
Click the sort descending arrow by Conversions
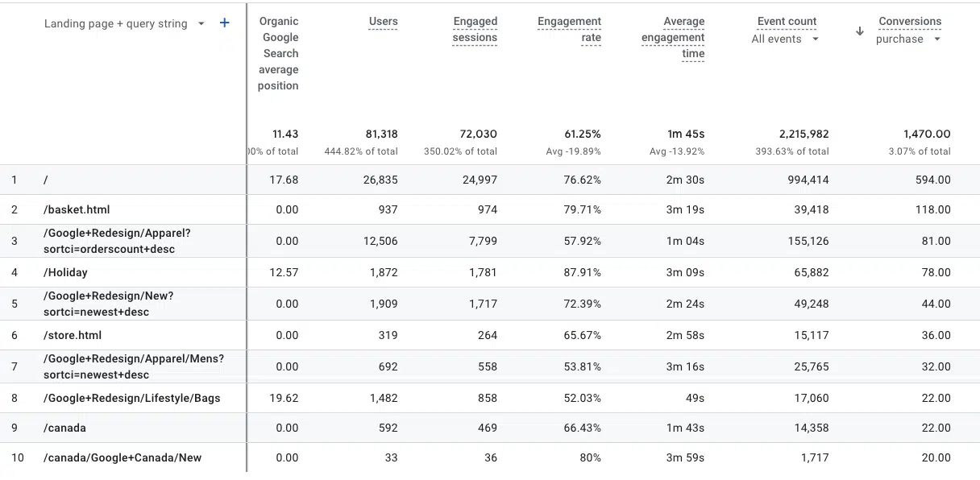pyautogui.click(x=860, y=31)
